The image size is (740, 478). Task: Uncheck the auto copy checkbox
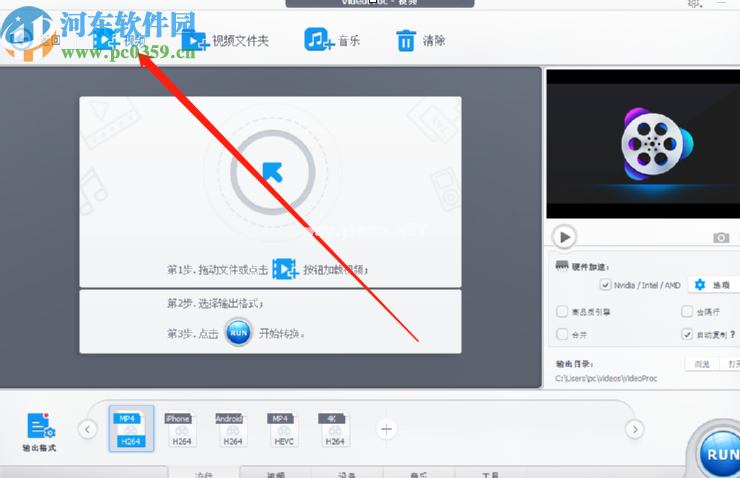687,334
